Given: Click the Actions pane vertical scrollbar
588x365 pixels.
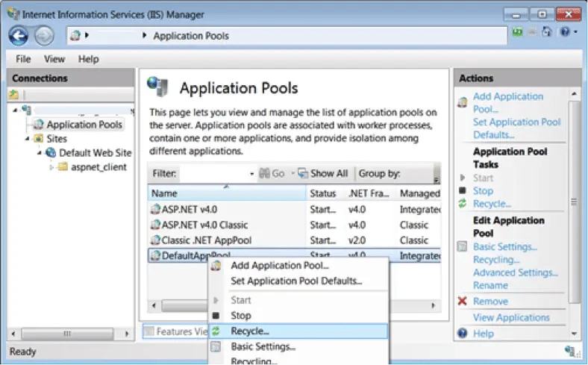Looking at the screenshot, I should point(575,202).
